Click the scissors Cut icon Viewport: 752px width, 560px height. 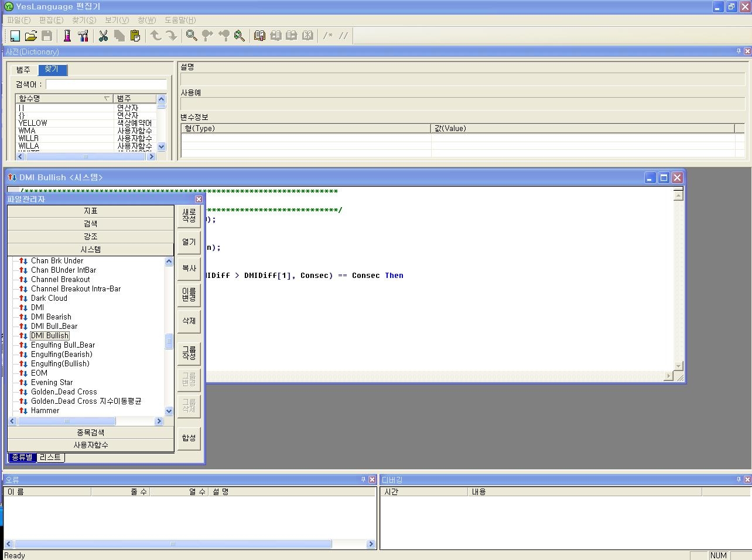pos(103,36)
